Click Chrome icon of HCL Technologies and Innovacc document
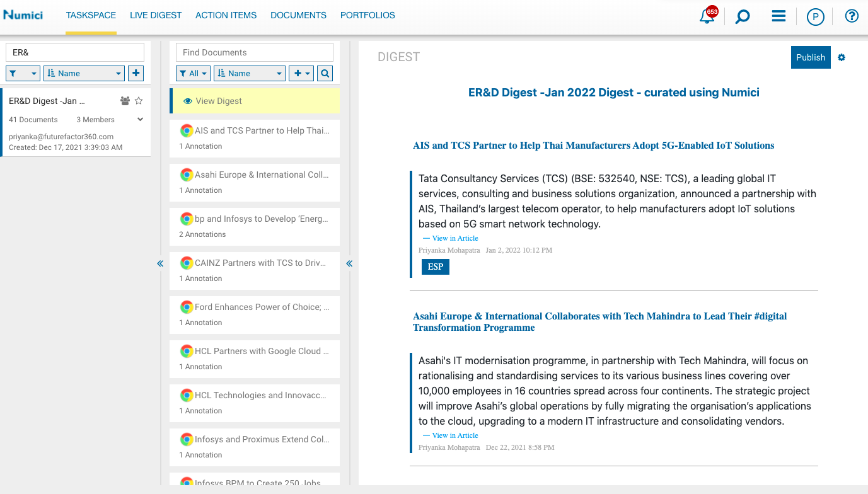868x494 pixels. pos(186,395)
